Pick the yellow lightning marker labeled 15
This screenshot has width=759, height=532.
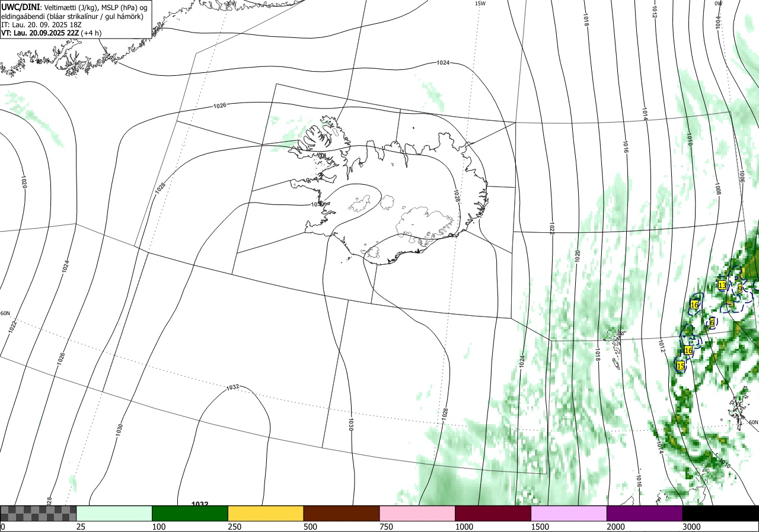681,366
